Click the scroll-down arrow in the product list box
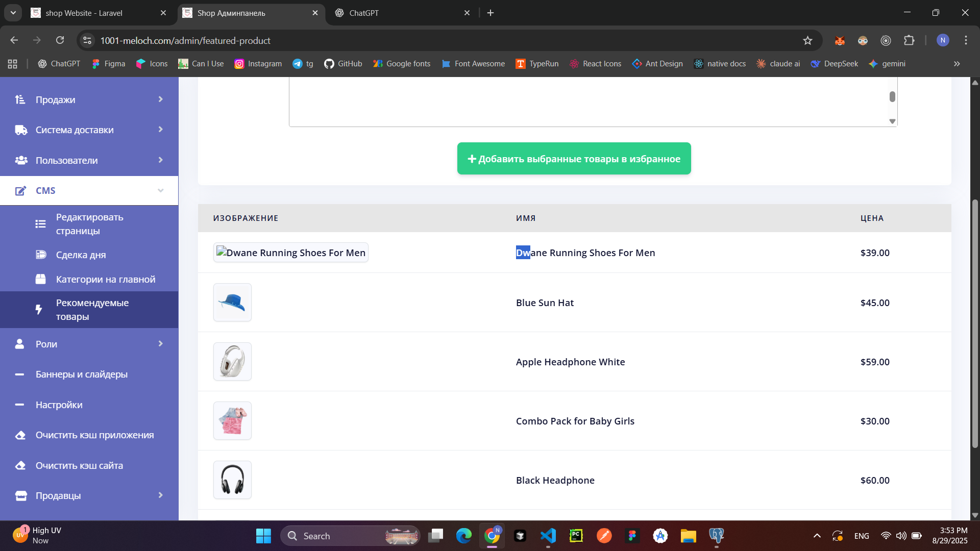This screenshot has width=980, height=551. [x=892, y=121]
